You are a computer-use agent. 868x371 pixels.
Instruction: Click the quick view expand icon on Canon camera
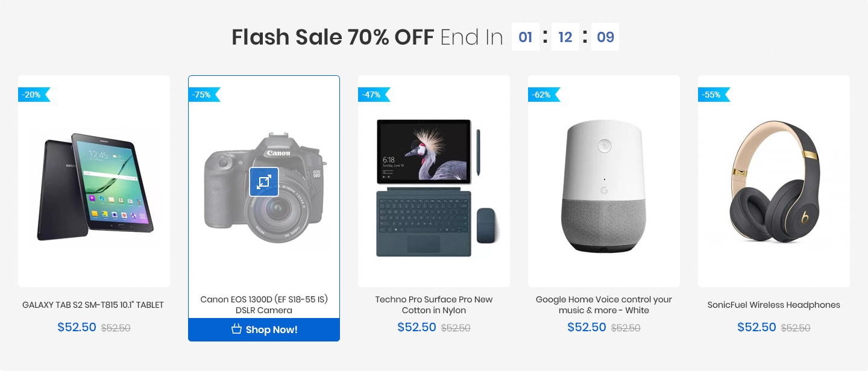coord(264,182)
